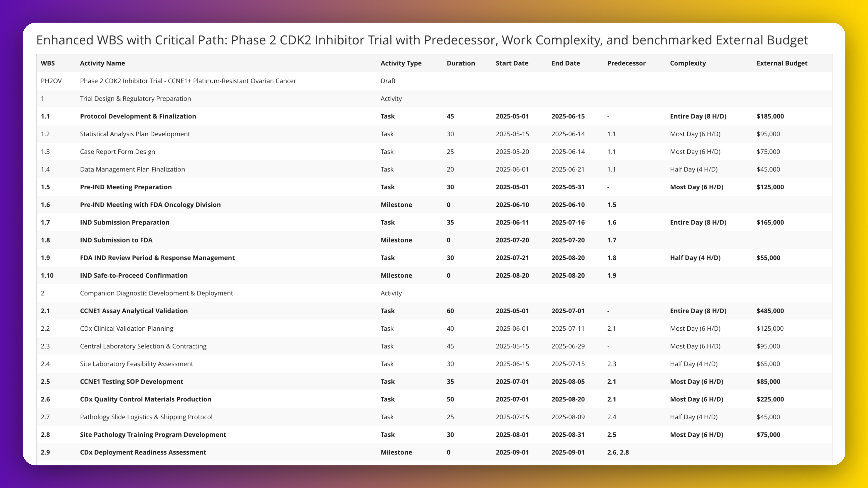Click the Activity Type column header
The width and height of the screenshot is (868, 488).
pyautogui.click(x=401, y=63)
